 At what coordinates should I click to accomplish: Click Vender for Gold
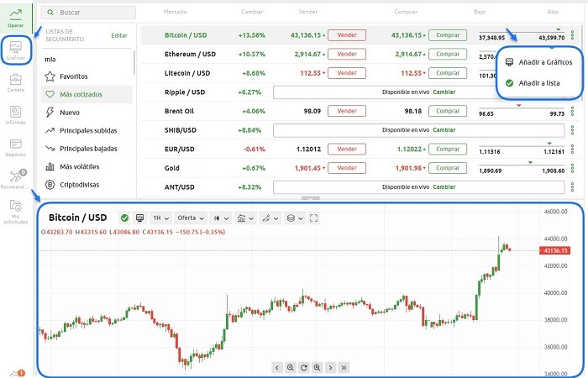(x=347, y=168)
